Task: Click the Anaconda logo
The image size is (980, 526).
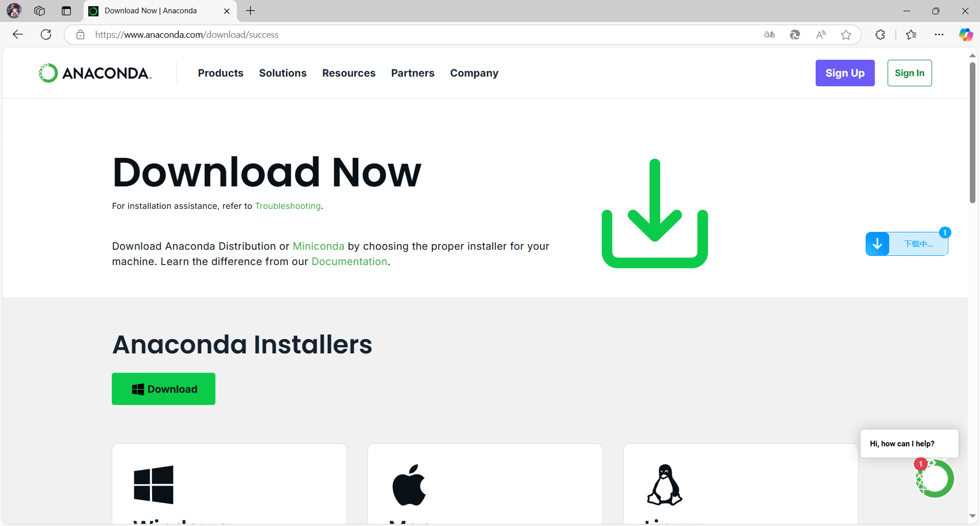Action: coord(95,73)
